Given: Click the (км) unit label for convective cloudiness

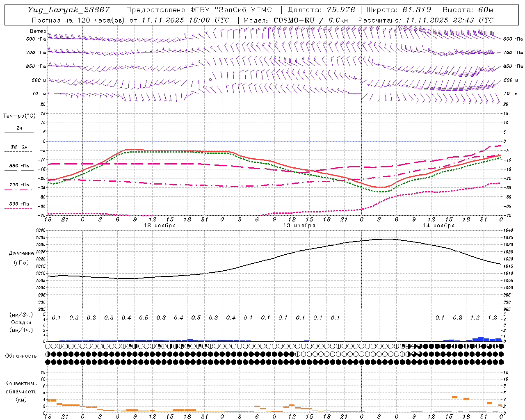Looking at the screenshot, I should (x=21, y=399).
